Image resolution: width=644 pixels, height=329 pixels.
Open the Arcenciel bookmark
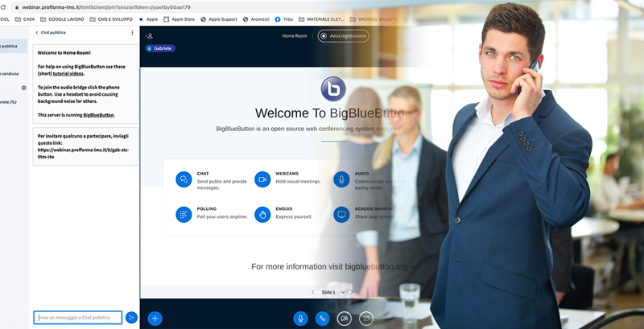[x=256, y=19]
